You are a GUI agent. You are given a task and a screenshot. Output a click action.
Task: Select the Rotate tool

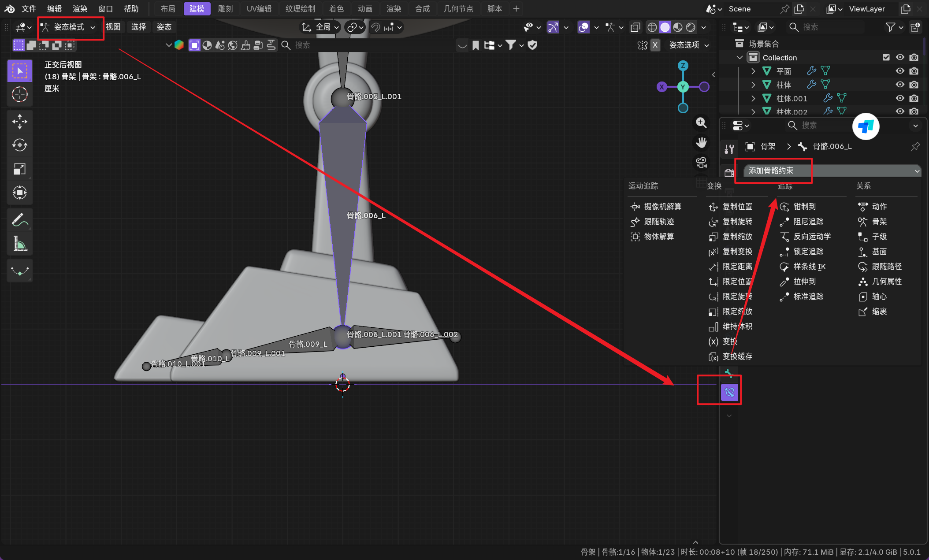click(19, 145)
